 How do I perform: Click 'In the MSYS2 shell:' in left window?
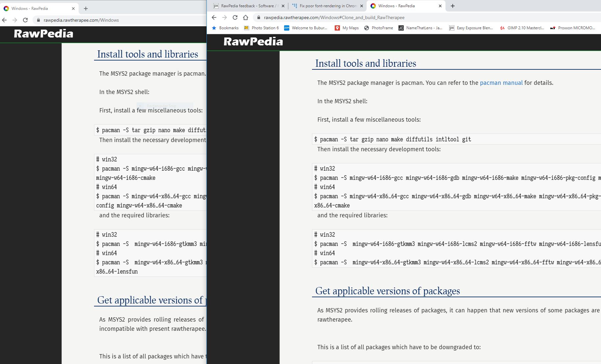(x=124, y=92)
